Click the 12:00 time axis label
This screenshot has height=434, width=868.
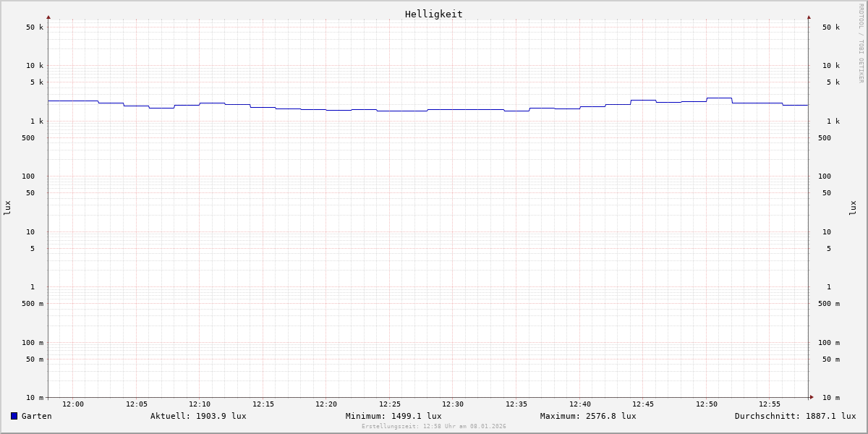[73, 404]
